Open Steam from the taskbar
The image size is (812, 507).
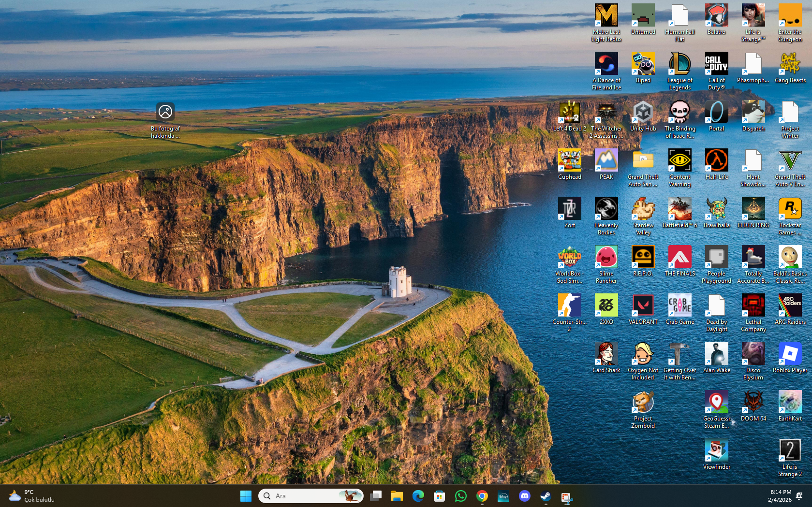pyautogui.click(x=546, y=496)
